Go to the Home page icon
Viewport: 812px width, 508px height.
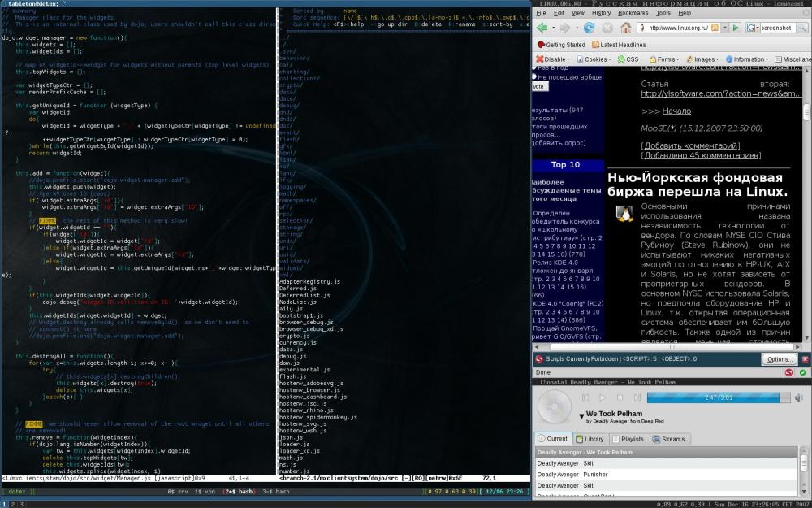tap(625, 28)
